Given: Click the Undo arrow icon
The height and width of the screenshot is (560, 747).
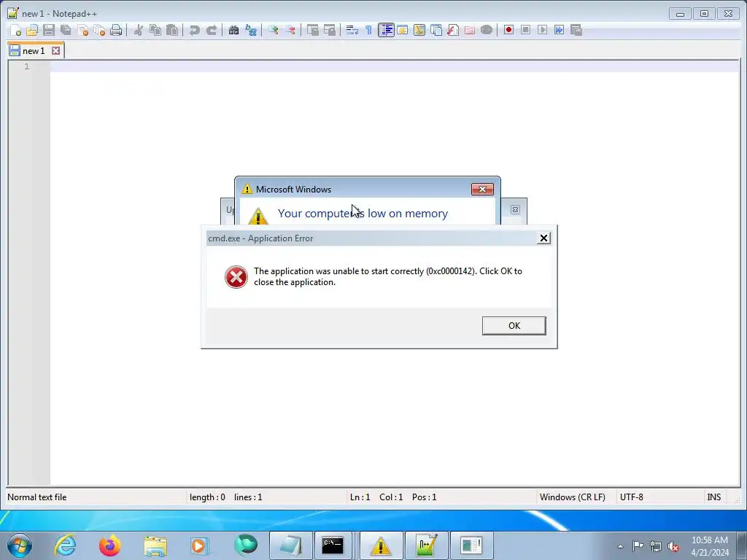Looking at the screenshot, I should (x=194, y=31).
